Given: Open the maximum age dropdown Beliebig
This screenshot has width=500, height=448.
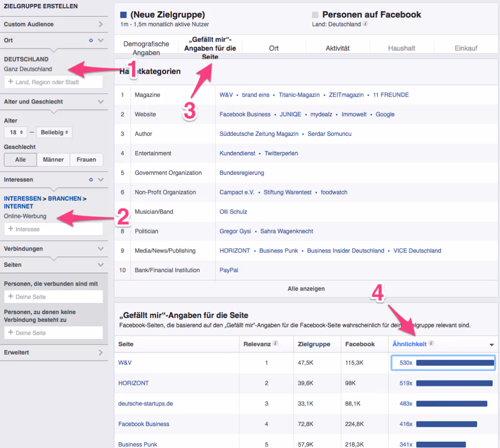Looking at the screenshot, I should [x=55, y=132].
